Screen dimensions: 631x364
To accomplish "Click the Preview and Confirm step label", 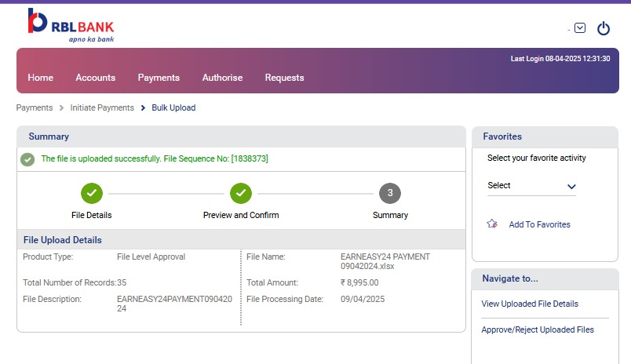I will 241,215.
